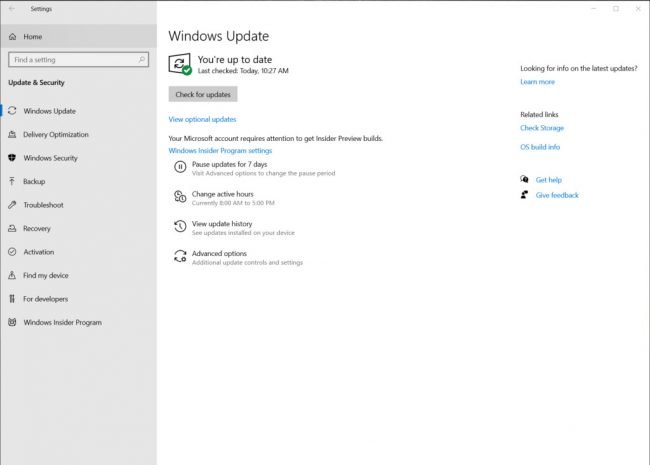Click the Advanced options gear-sync icon
This screenshot has height=465, width=650.
pyautogui.click(x=180, y=256)
